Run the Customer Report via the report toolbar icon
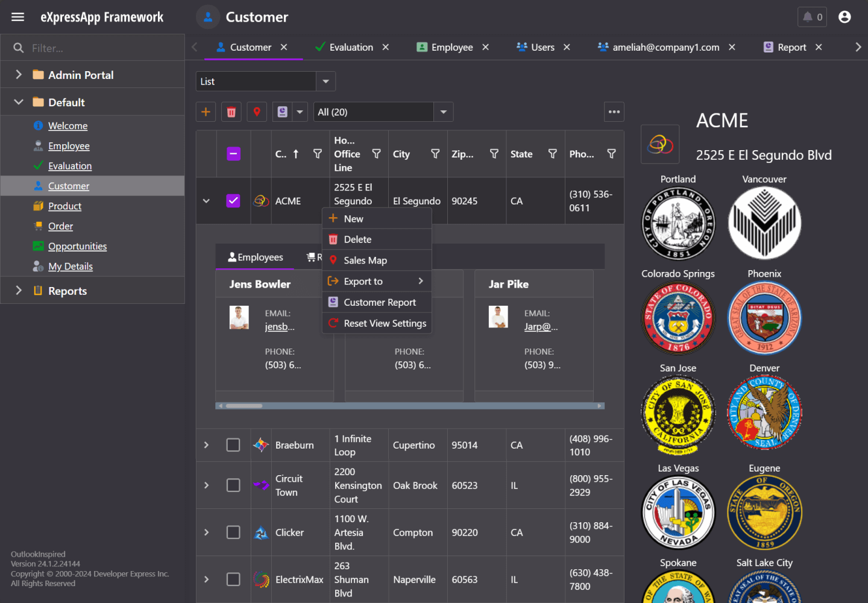The width and height of the screenshot is (868, 603). [x=282, y=112]
